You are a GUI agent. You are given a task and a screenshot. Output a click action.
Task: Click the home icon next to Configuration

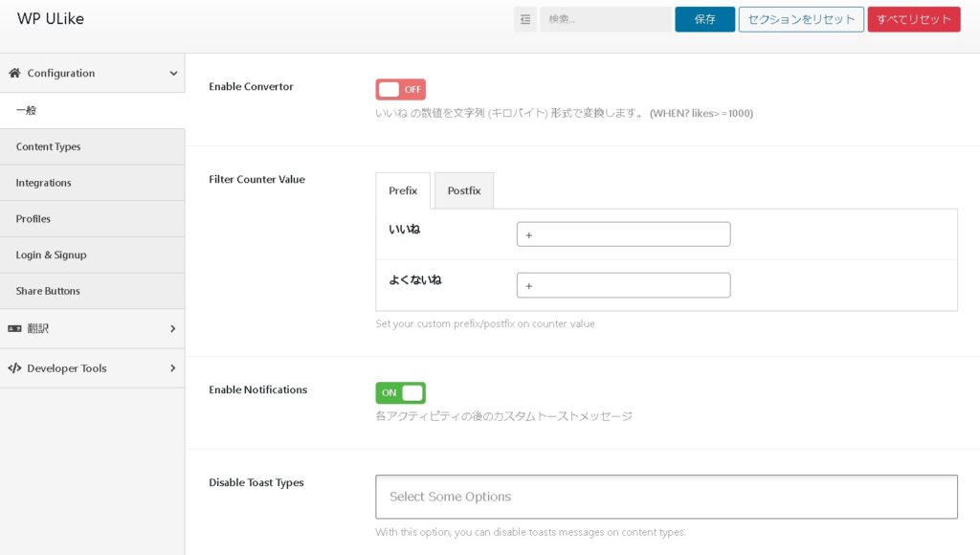pyautogui.click(x=15, y=73)
